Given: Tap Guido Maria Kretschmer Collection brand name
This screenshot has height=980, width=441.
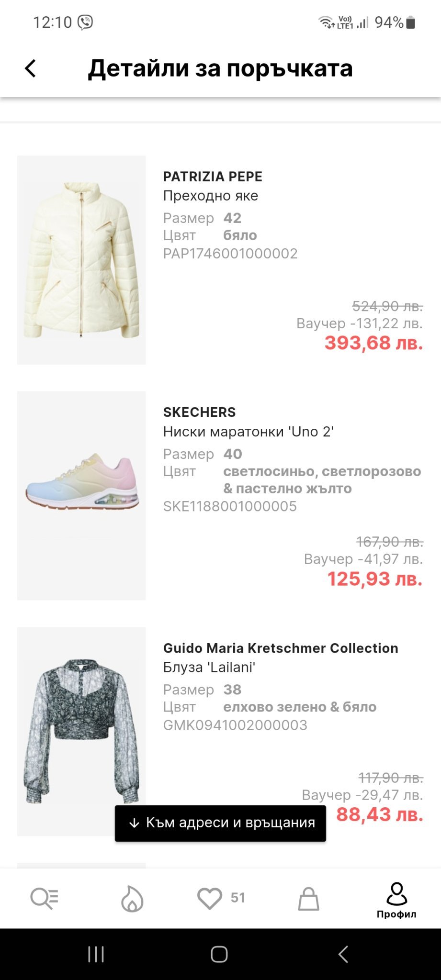Looking at the screenshot, I should (x=281, y=648).
